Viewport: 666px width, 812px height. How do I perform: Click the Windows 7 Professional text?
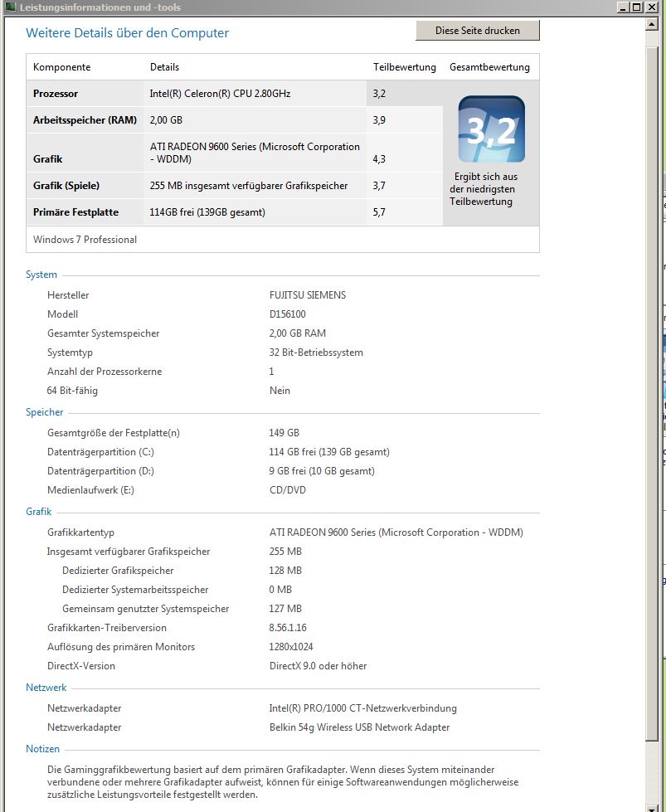(85, 239)
